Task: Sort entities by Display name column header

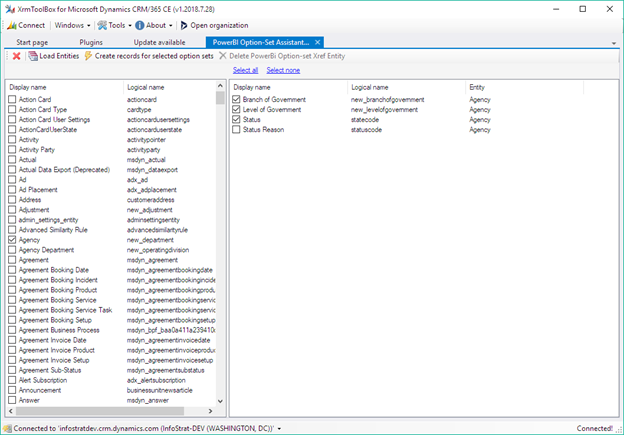Action: pos(65,87)
